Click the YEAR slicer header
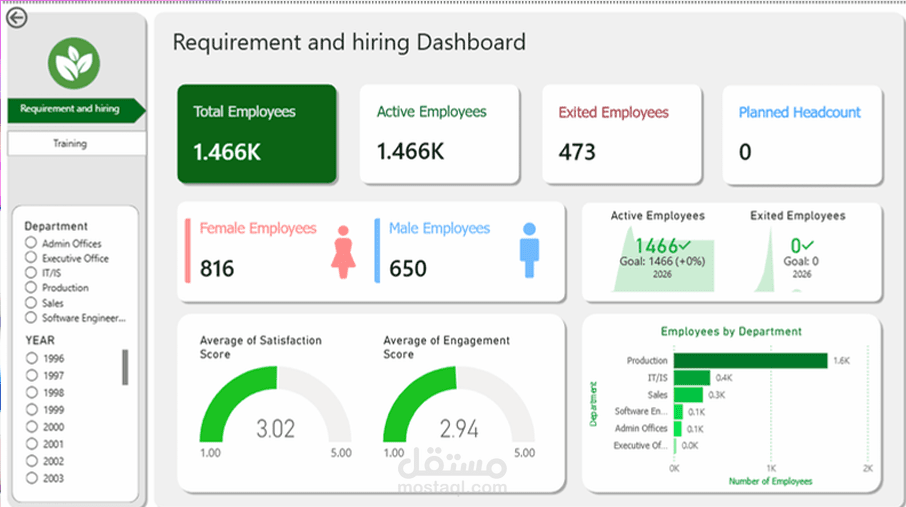The image size is (906, 507). coord(40,341)
